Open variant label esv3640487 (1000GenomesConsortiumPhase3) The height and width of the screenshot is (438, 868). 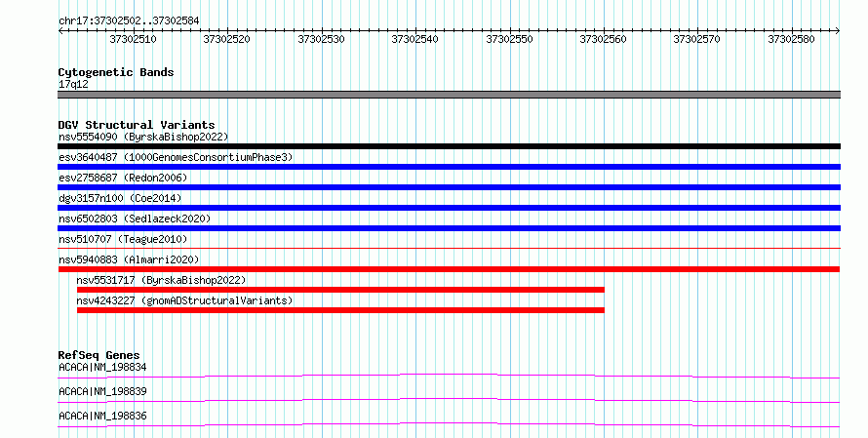point(176,157)
